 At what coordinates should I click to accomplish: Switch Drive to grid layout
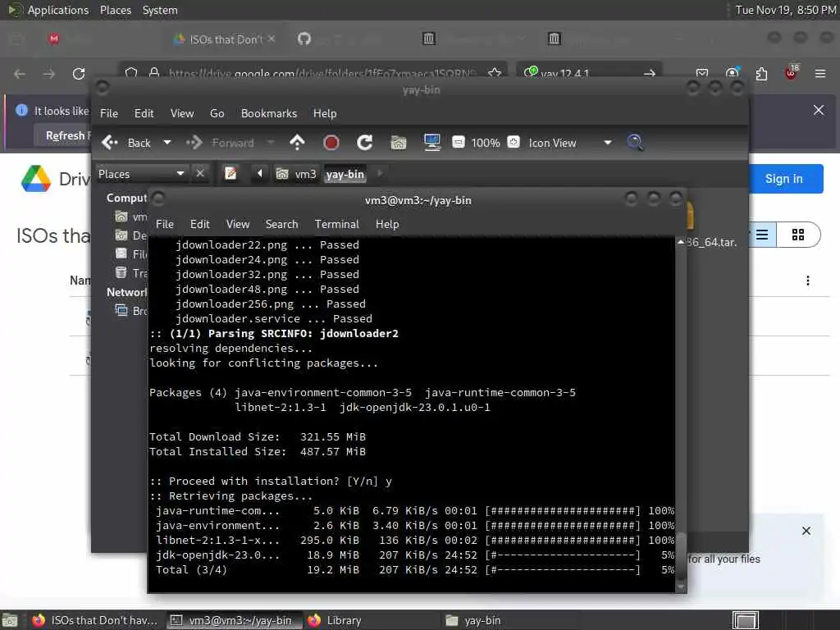point(798,235)
